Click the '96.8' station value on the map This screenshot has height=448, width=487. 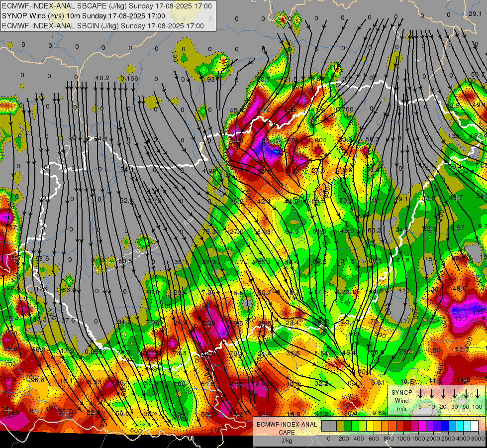pos(38,380)
